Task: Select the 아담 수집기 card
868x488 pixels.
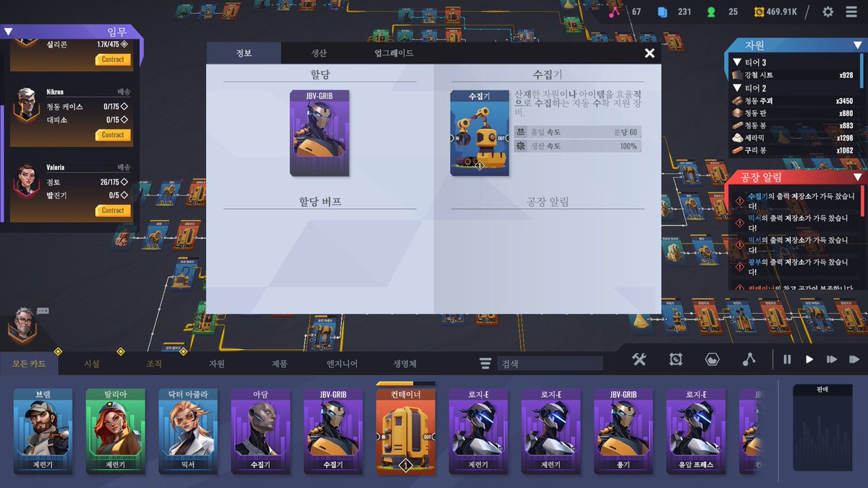Action: 260,432
